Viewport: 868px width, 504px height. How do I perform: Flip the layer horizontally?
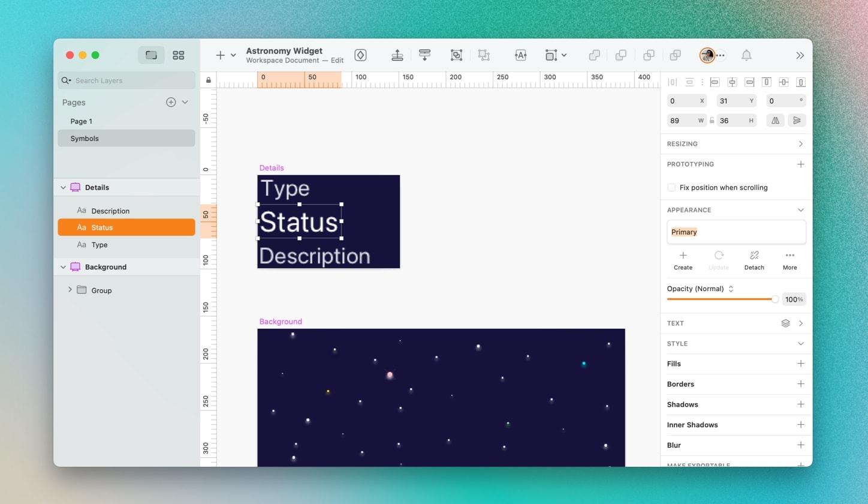pos(775,121)
